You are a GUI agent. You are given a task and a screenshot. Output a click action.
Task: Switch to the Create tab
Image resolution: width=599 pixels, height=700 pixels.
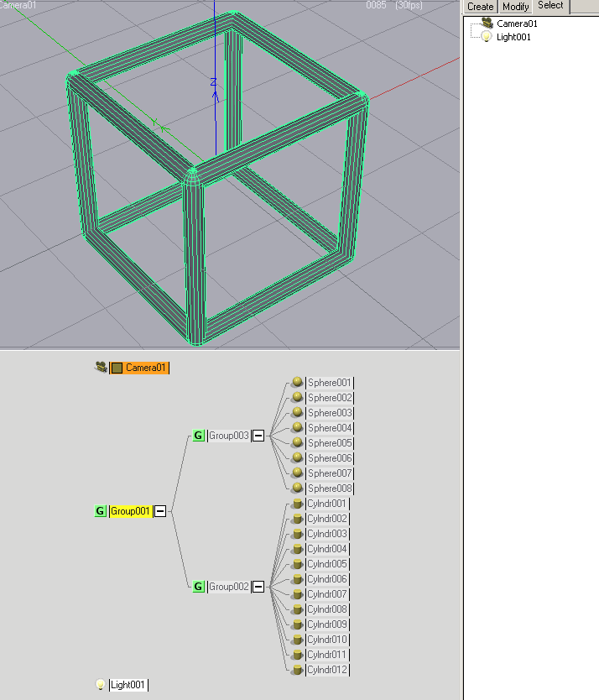click(481, 7)
